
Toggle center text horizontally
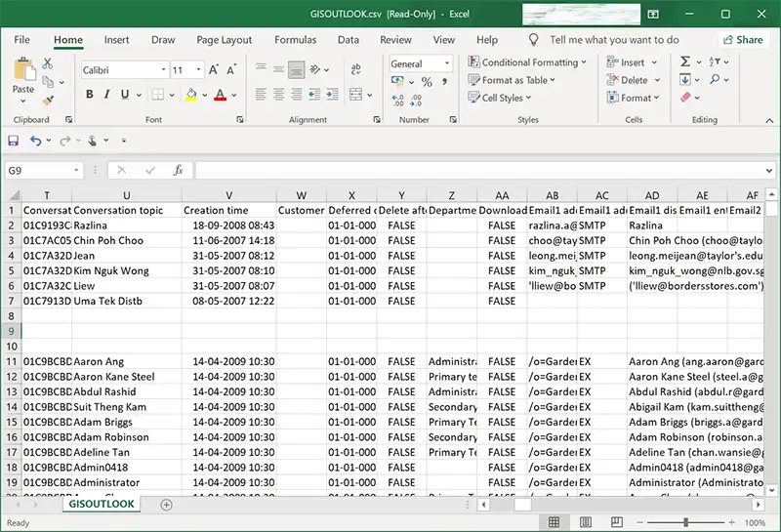tap(278, 94)
